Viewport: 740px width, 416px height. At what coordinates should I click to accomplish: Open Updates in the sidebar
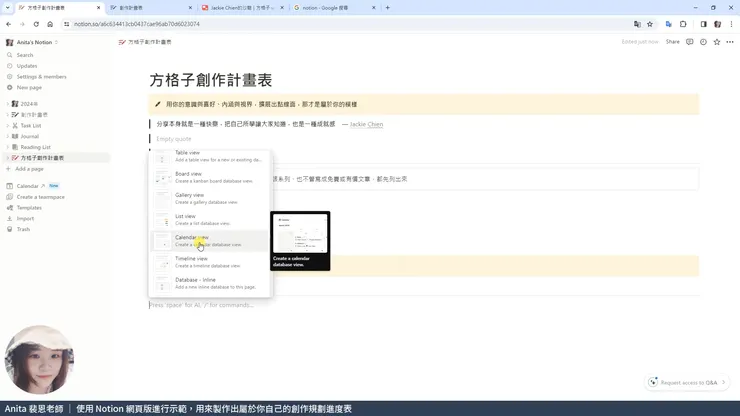pyautogui.click(x=27, y=66)
